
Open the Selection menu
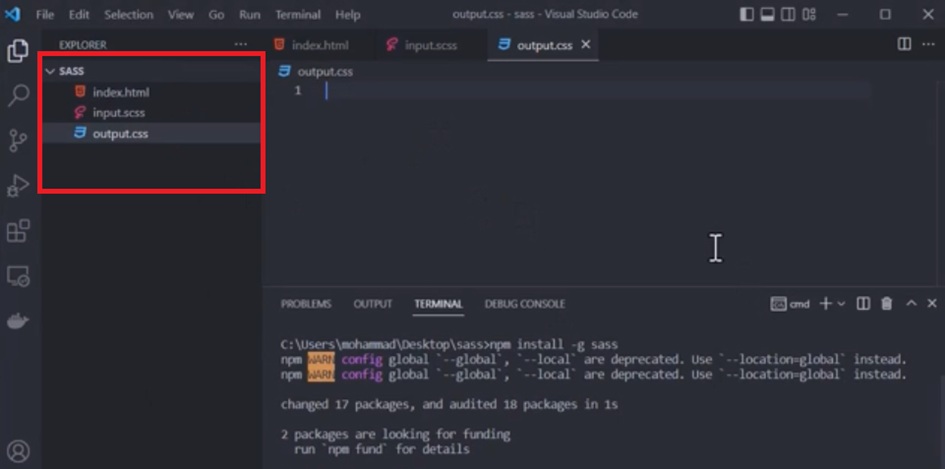(130, 14)
